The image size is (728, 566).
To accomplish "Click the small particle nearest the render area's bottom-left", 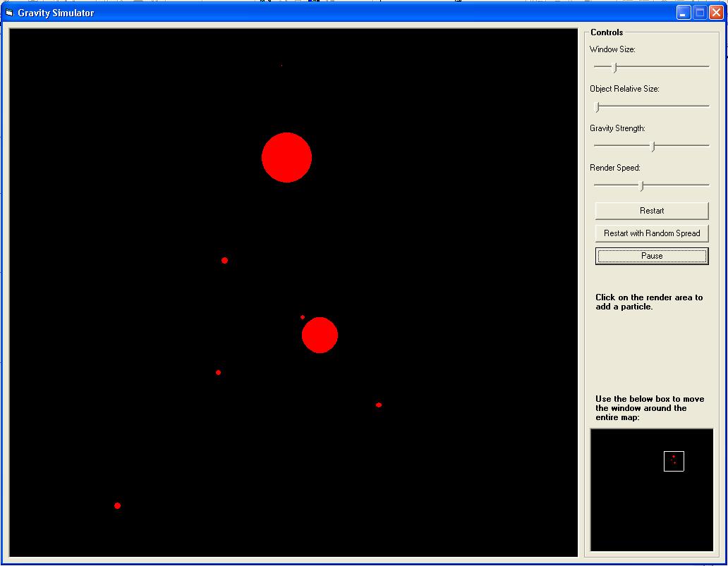I will click(x=117, y=505).
